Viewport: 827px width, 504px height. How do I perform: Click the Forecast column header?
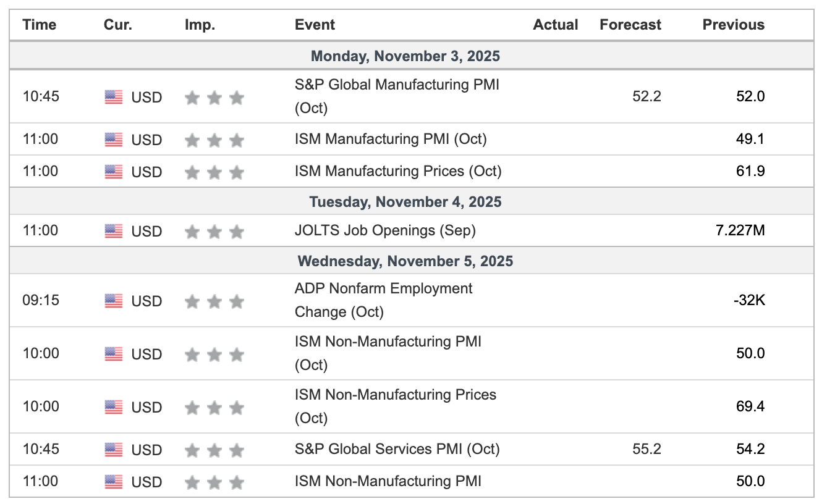coord(630,25)
